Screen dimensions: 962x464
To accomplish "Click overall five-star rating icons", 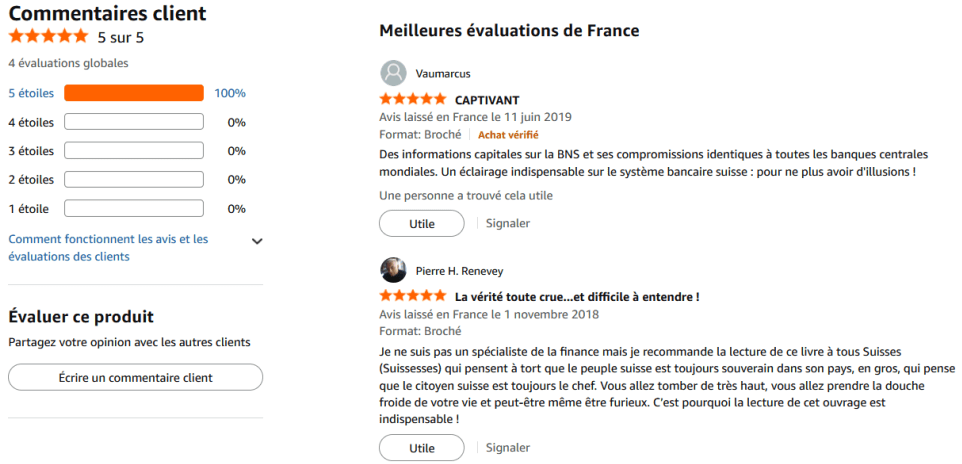I will point(48,37).
